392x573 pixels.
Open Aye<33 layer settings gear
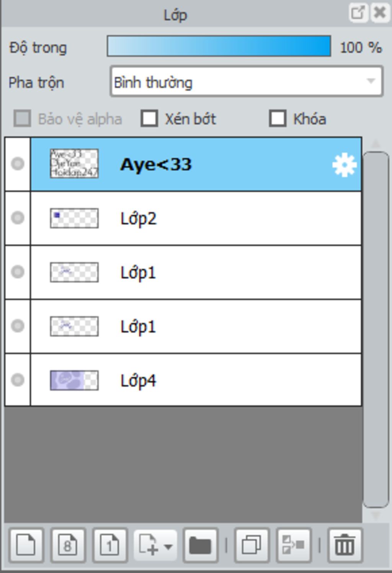(x=344, y=165)
